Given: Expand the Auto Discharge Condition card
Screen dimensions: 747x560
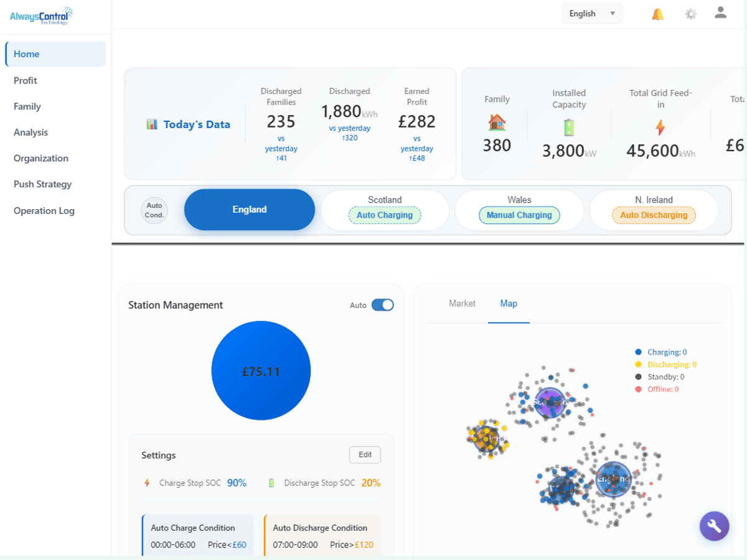Looking at the screenshot, I should [322, 536].
